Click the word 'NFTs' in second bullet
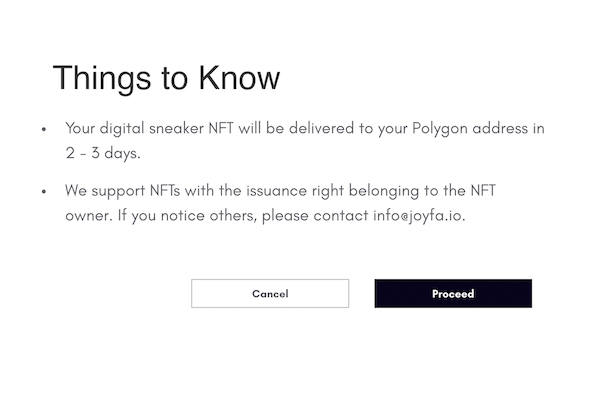The image size is (600, 400). [165, 191]
